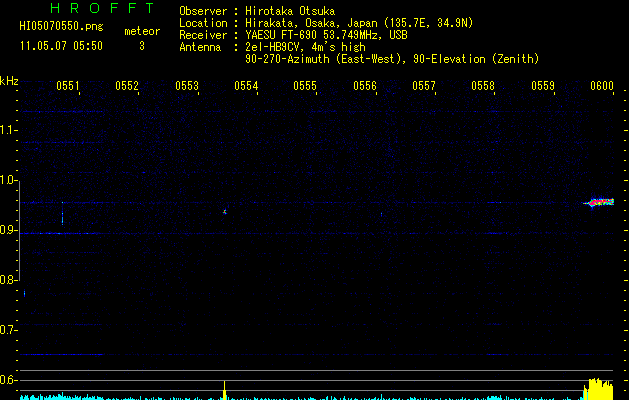This screenshot has height=400, width=629.
Task: Click time marker 0551
Action: (x=68, y=86)
